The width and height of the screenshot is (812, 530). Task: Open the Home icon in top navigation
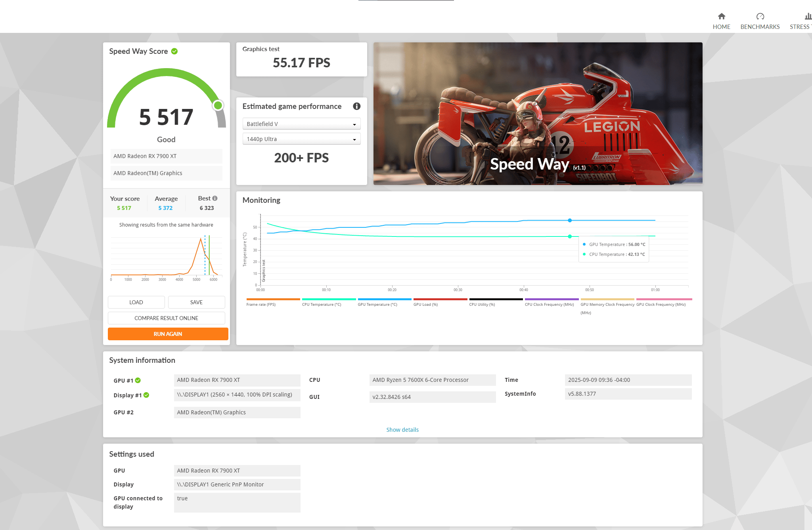pos(721,16)
